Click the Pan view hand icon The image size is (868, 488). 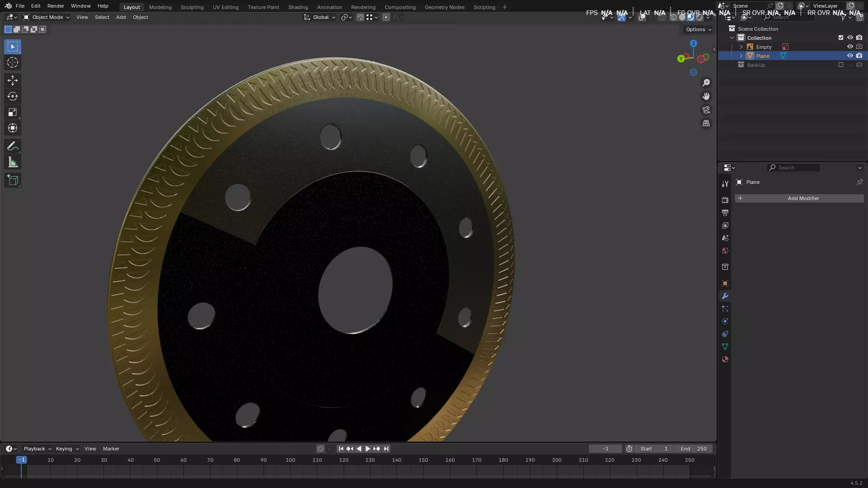pyautogui.click(x=706, y=96)
